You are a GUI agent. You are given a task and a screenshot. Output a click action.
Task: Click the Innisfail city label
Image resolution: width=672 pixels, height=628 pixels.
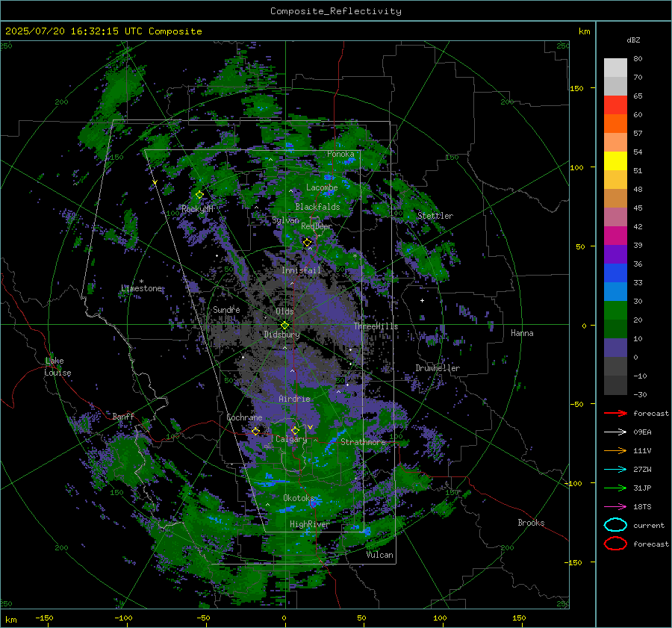(x=301, y=270)
